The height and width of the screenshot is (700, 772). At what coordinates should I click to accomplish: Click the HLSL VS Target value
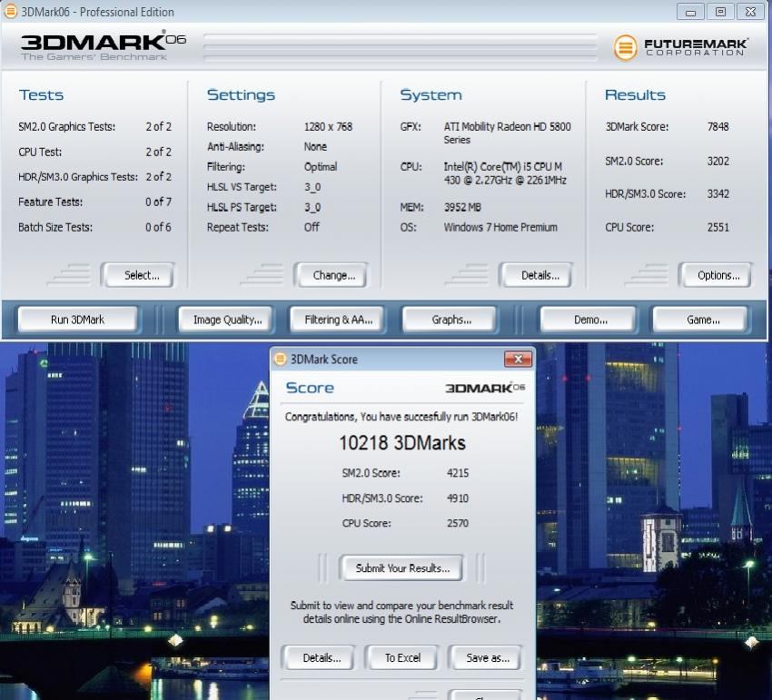coord(312,187)
